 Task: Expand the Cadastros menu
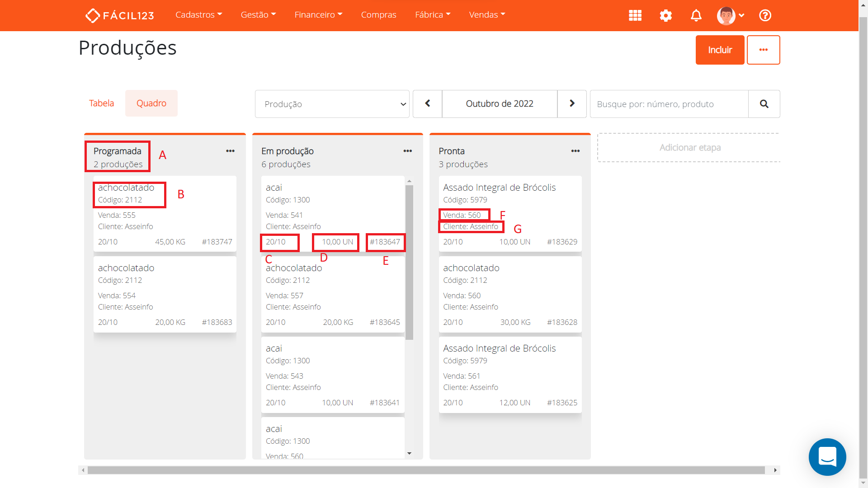[x=198, y=15]
